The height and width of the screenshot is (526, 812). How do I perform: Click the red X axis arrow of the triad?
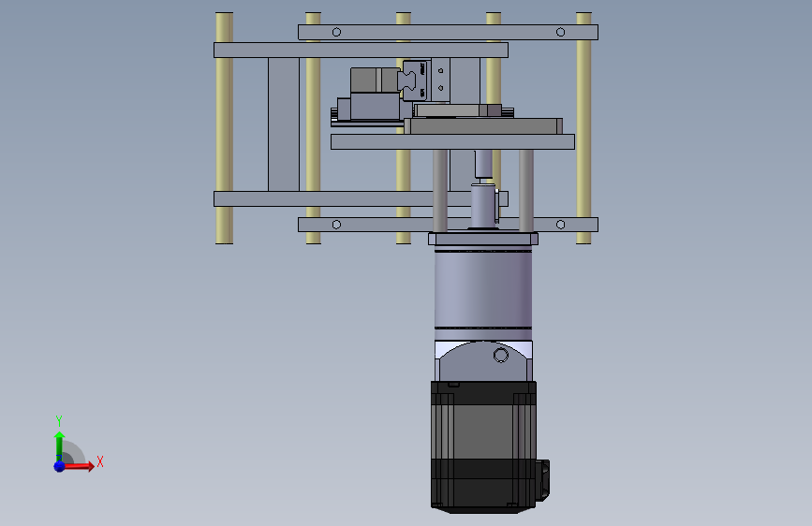pyautogui.click(x=81, y=466)
